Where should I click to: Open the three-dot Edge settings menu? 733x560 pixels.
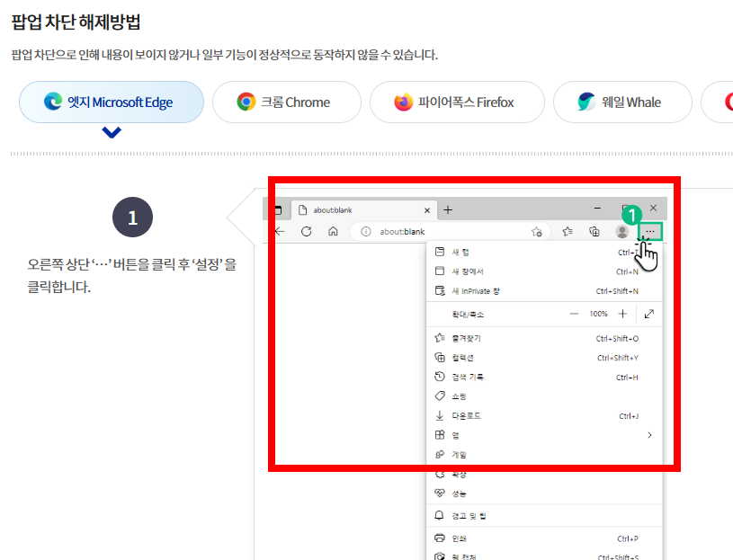pyautogui.click(x=649, y=231)
